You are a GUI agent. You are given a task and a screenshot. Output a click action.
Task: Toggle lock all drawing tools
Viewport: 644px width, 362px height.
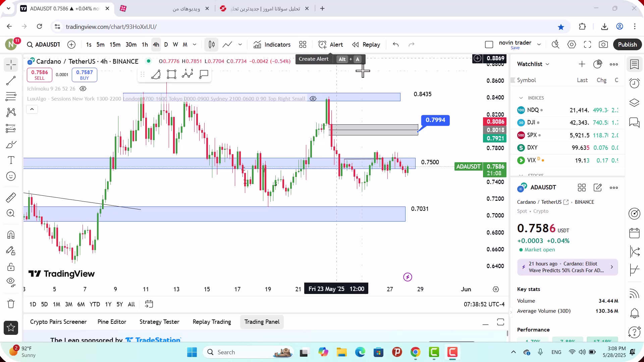tap(11, 267)
